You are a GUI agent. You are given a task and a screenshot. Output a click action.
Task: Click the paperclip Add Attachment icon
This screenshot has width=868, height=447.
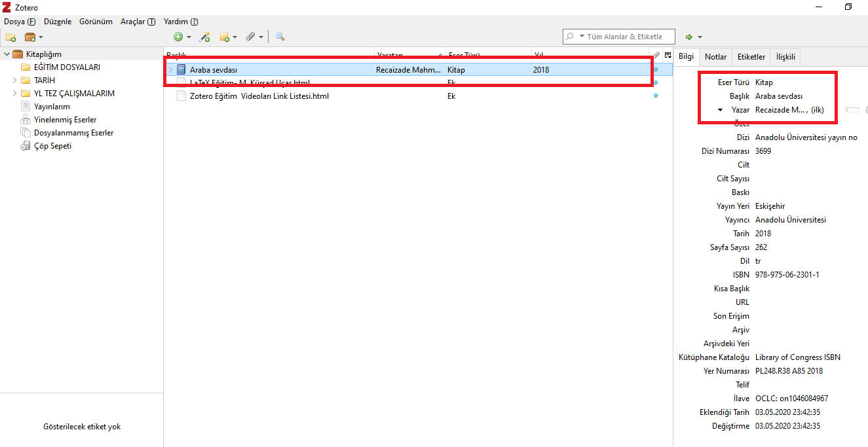tap(251, 37)
